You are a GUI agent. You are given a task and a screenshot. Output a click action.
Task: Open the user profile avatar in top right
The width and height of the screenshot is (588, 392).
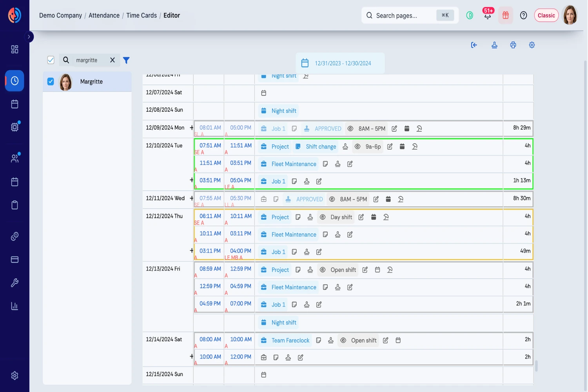(x=570, y=15)
